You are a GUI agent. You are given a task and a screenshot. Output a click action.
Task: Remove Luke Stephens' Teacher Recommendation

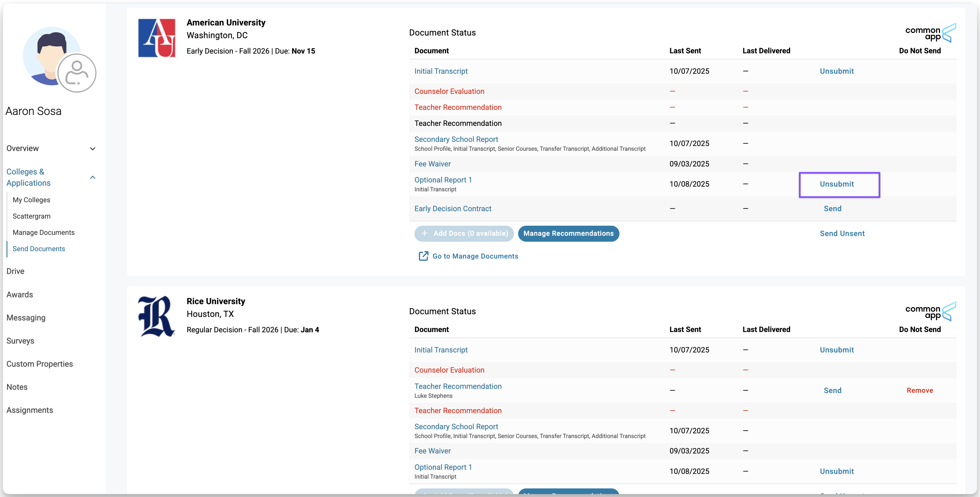coord(920,391)
